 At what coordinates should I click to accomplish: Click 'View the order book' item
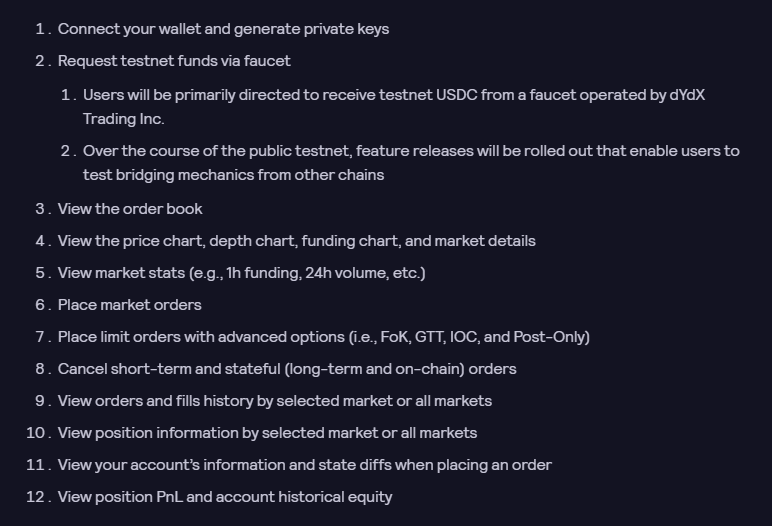tap(130, 209)
